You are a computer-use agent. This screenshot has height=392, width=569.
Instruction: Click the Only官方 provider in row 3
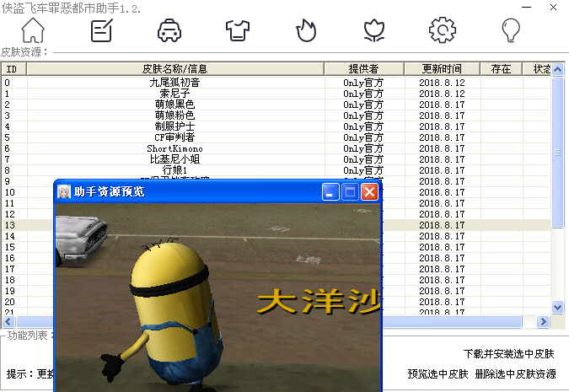363,115
